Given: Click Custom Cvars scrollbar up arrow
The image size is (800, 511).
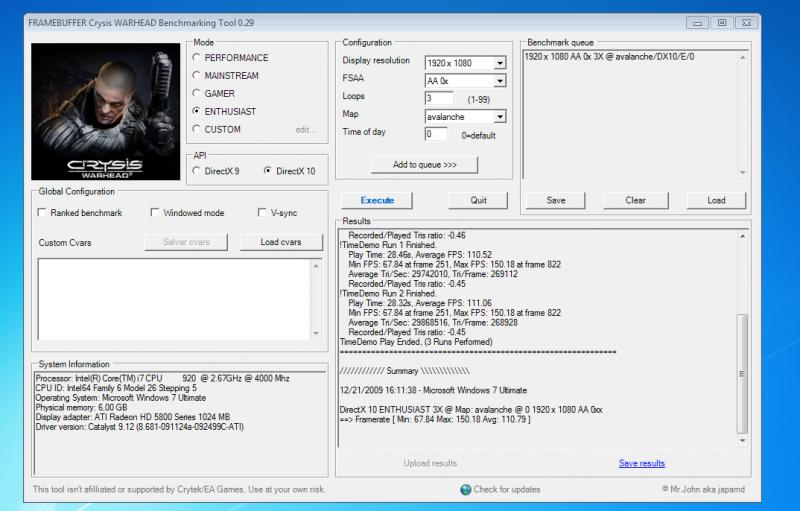Looking at the screenshot, I should tap(316, 266).
